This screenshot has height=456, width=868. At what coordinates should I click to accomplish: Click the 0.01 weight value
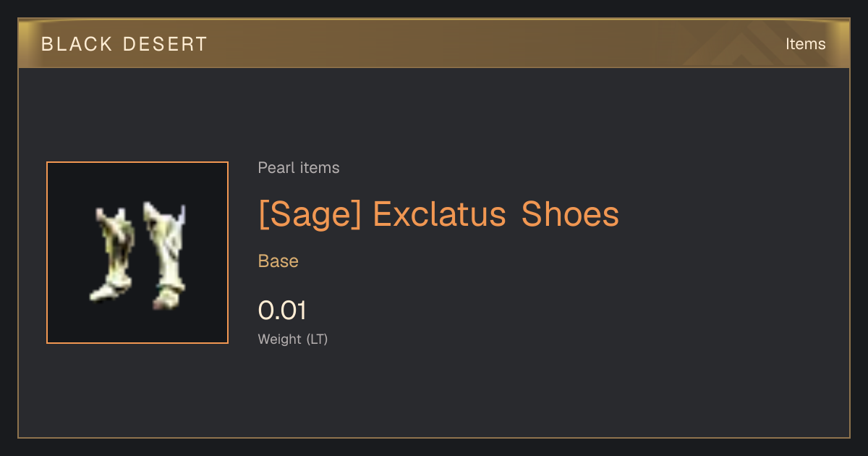282,311
